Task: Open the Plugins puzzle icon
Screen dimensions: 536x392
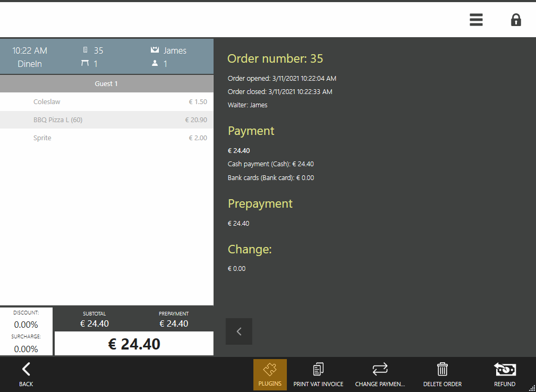Action: 270,374
